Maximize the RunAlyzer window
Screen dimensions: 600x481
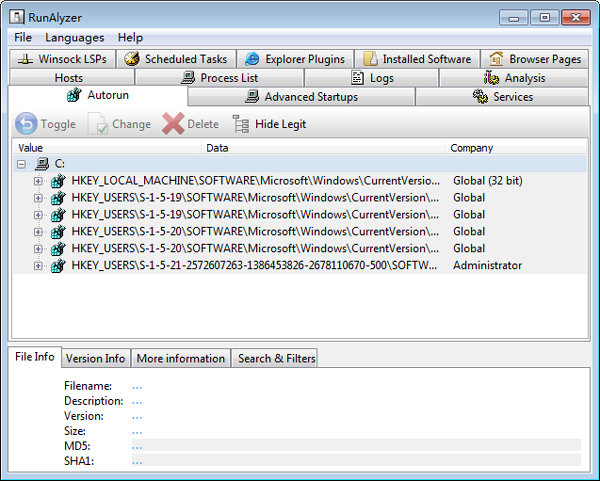click(545, 18)
